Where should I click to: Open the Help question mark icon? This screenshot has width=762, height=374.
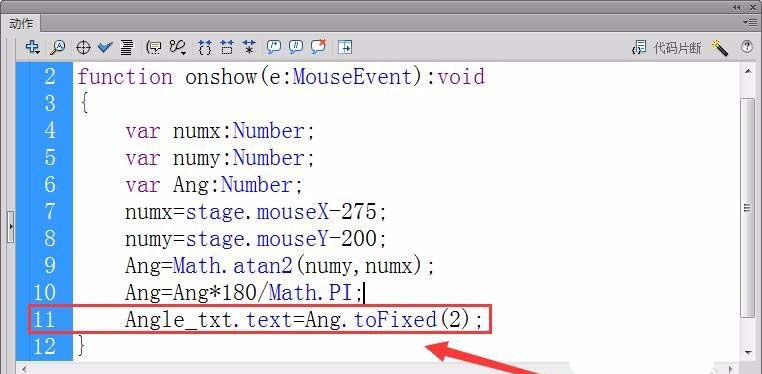coord(746,47)
